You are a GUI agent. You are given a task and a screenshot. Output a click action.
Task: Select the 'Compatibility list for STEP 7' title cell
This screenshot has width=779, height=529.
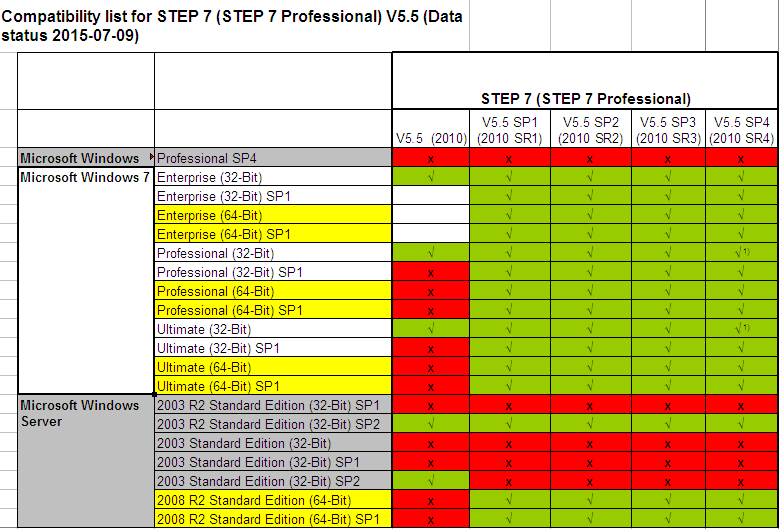pos(234,26)
